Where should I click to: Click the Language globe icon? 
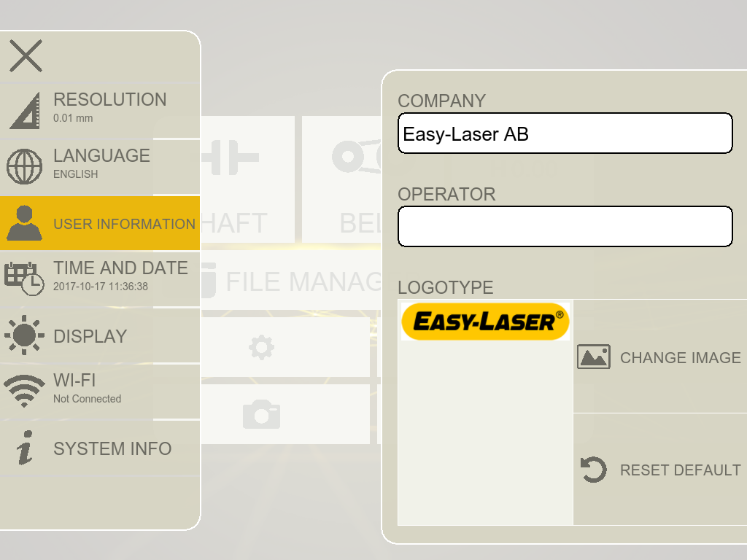(x=24, y=166)
